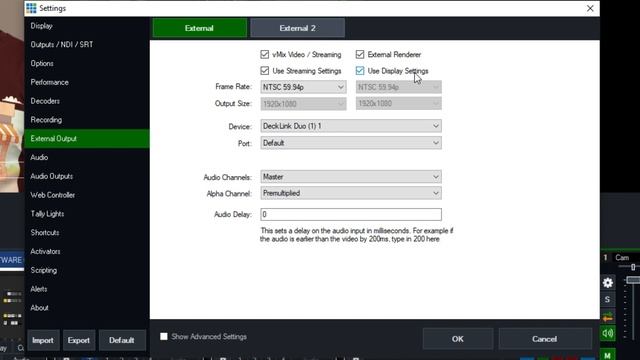Open Web Controller section
The image size is (640, 360).
pos(87,195)
